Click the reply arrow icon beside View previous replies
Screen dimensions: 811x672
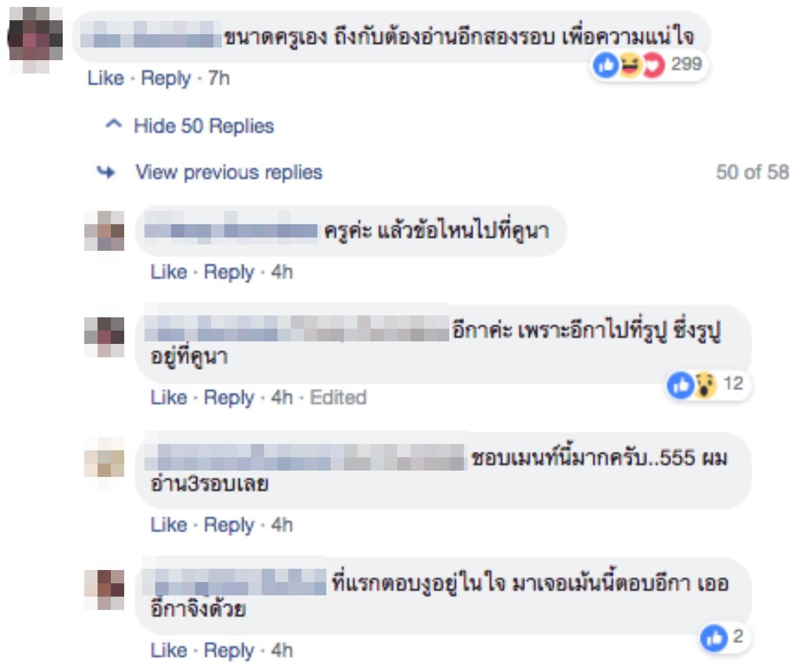point(106,172)
